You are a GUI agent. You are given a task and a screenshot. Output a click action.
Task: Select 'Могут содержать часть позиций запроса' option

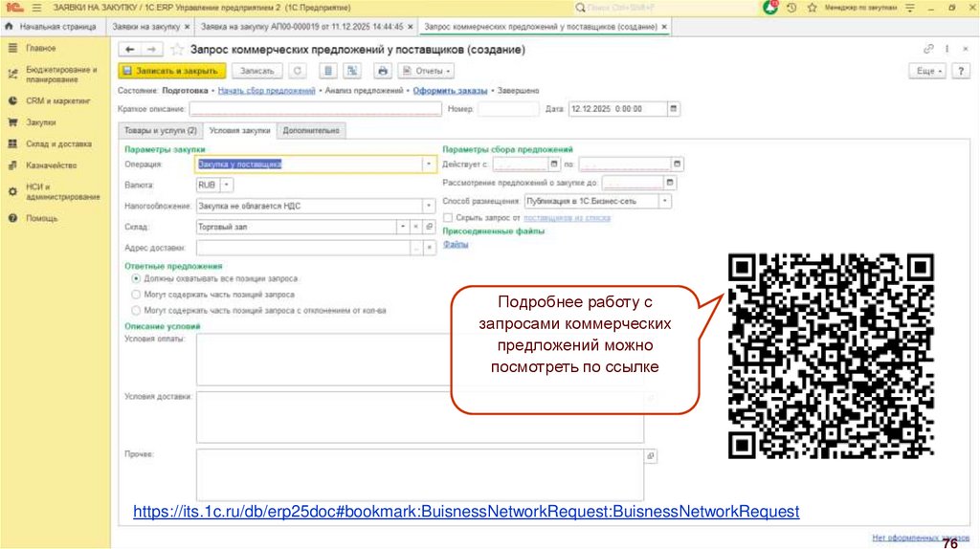coord(136,295)
